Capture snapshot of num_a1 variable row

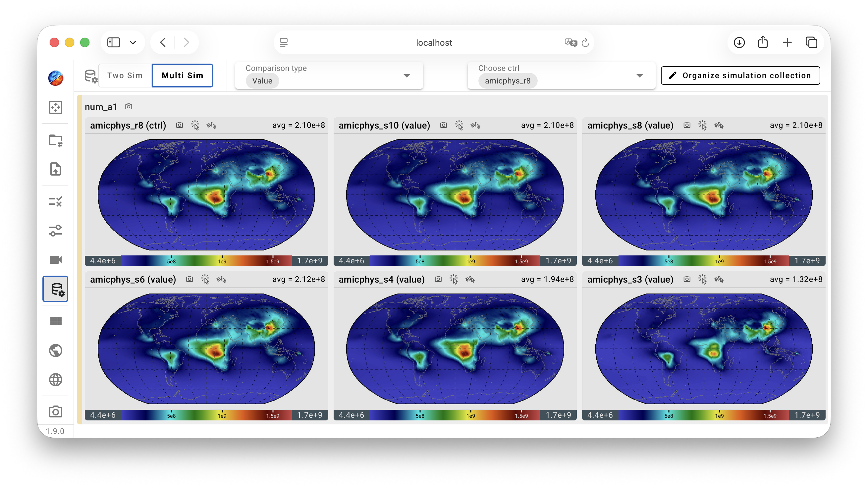click(x=129, y=107)
